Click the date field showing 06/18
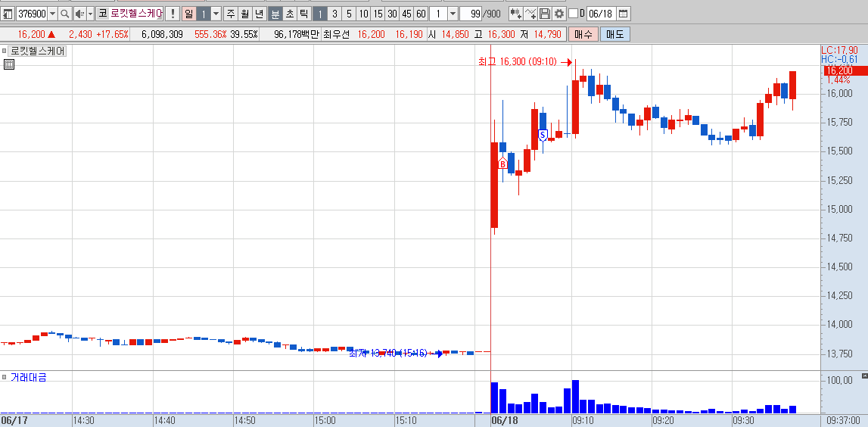The width and height of the screenshot is (868, 427). pyautogui.click(x=601, y=14)
